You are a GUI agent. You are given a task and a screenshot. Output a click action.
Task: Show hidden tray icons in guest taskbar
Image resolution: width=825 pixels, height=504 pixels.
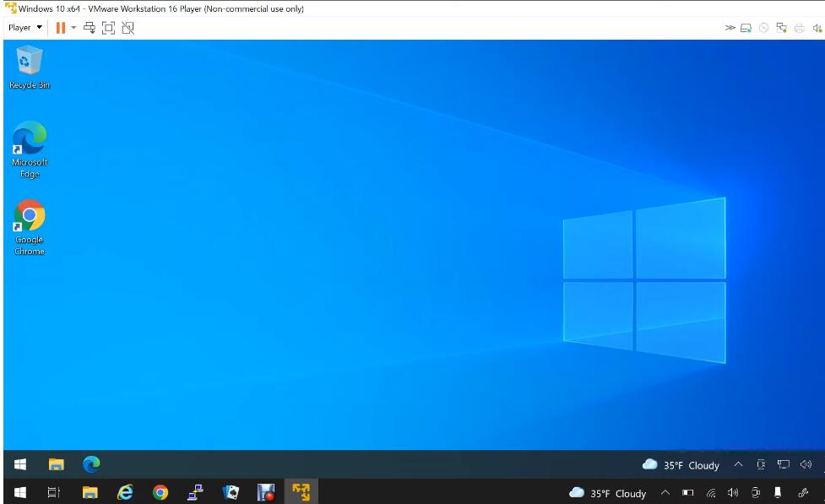click(738, 464)
